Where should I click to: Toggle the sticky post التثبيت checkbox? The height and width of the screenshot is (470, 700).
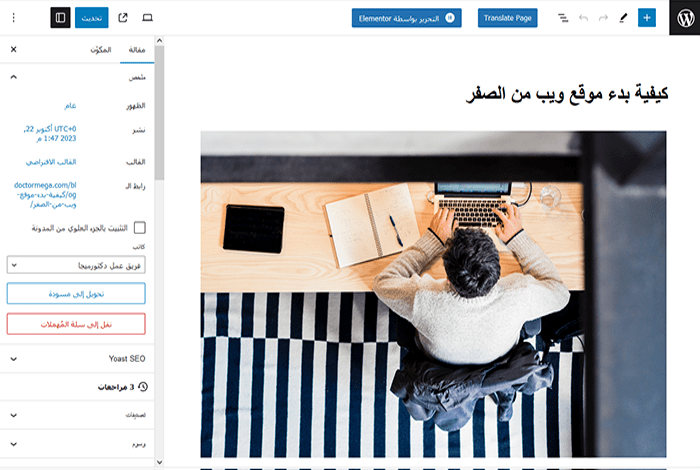point(140,228)
